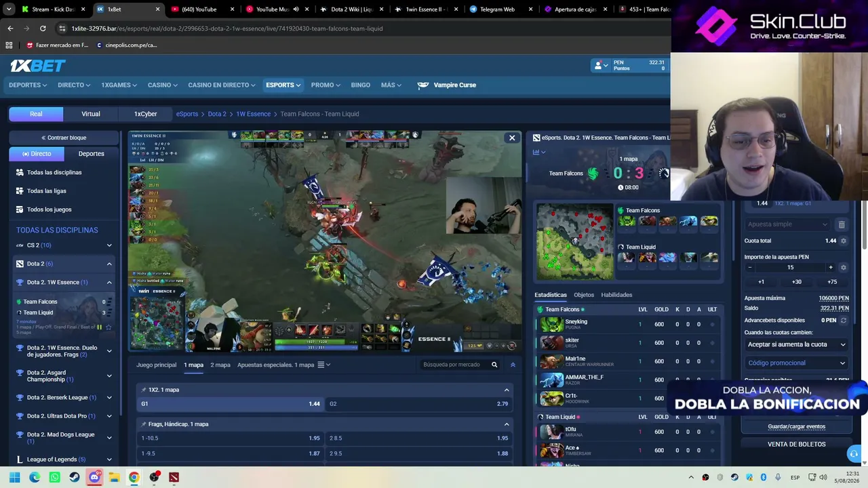868x488 pixels.
Task: Click the market search magnifier icon
Action: click(494, 365)
